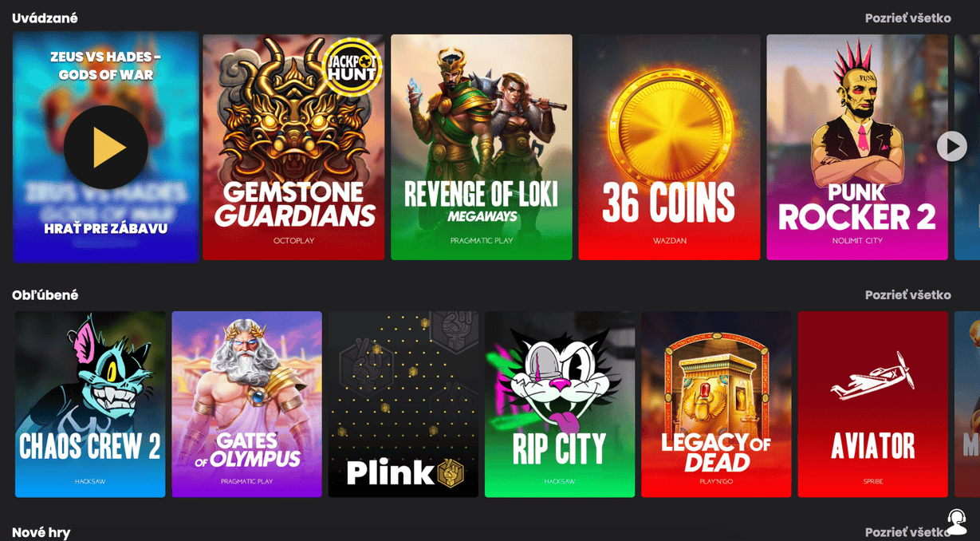
Task: Click Pozrieť všetko for Obľúbené section
Action: pyautogui.click(x=908, y=295)
